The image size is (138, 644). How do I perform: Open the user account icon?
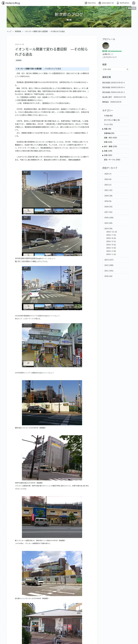pyautogui.click(x=133, y=3)
